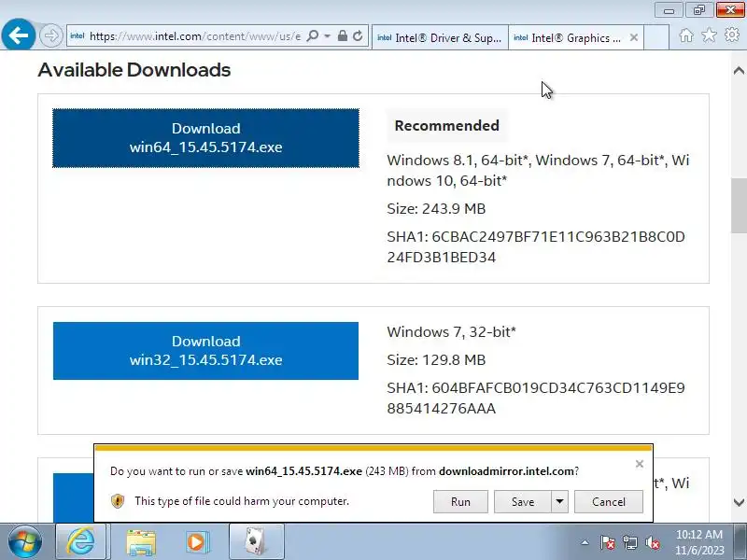Viewport: 747px width, 560px height.
Task: Click the Run button in download prompt
Action: point(460,502)
